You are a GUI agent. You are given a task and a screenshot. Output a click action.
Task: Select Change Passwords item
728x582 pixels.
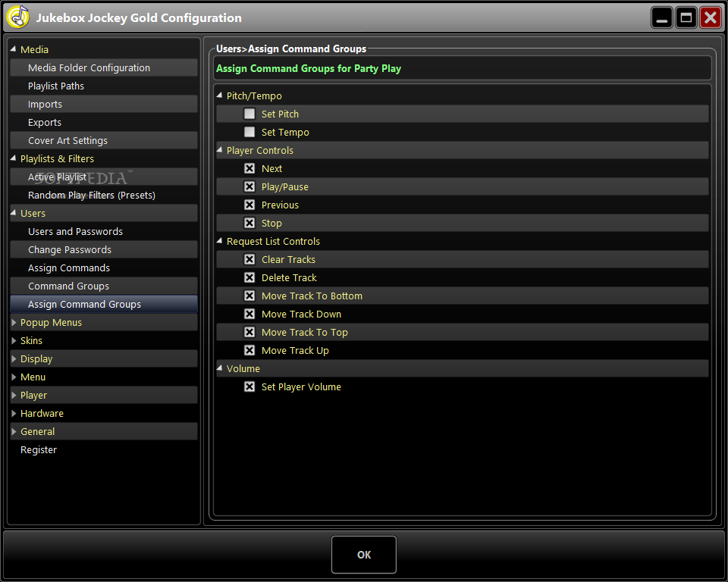[x=104, y=249]
